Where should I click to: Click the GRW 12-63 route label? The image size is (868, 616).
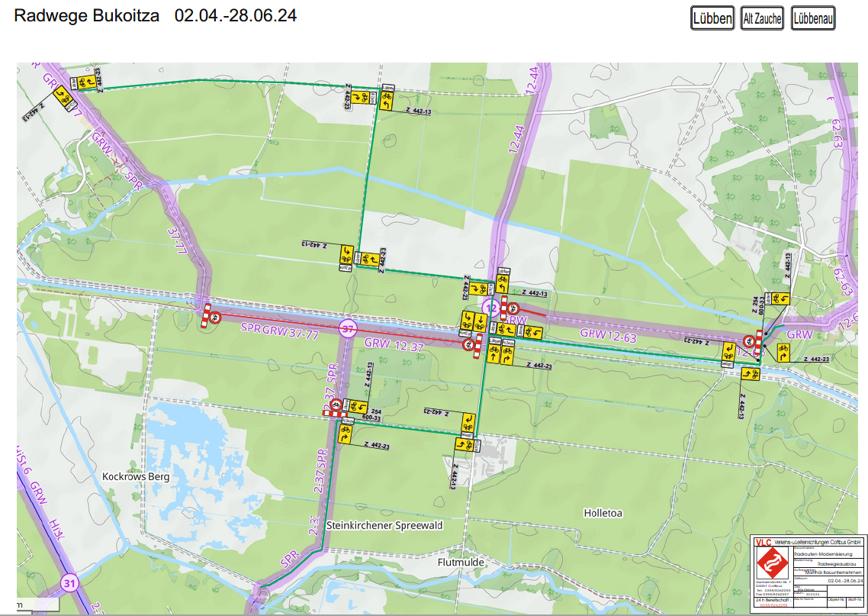(607, 334)
